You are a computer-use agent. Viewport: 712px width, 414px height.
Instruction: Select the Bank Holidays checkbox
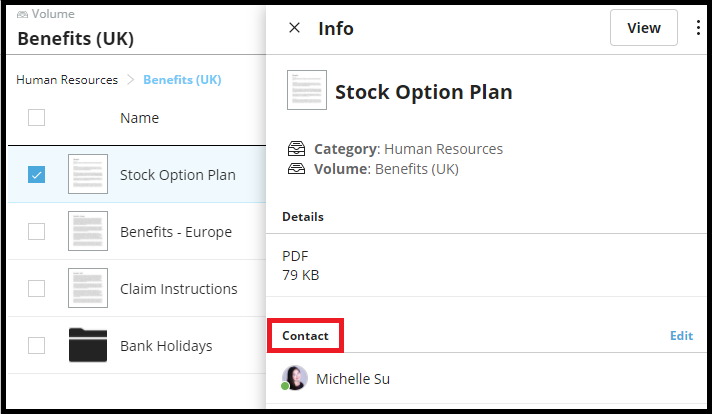click(x=36, y=346)
